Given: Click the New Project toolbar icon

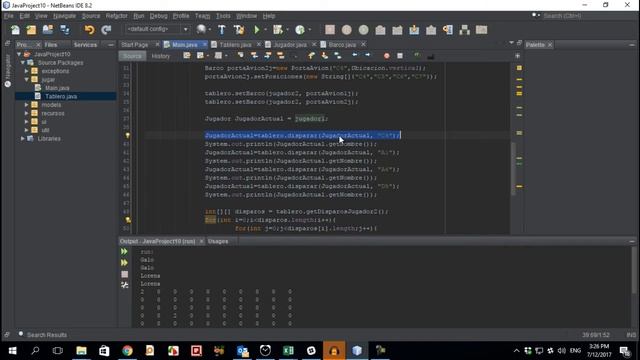Looking at the screenshot, I should 31,30.
